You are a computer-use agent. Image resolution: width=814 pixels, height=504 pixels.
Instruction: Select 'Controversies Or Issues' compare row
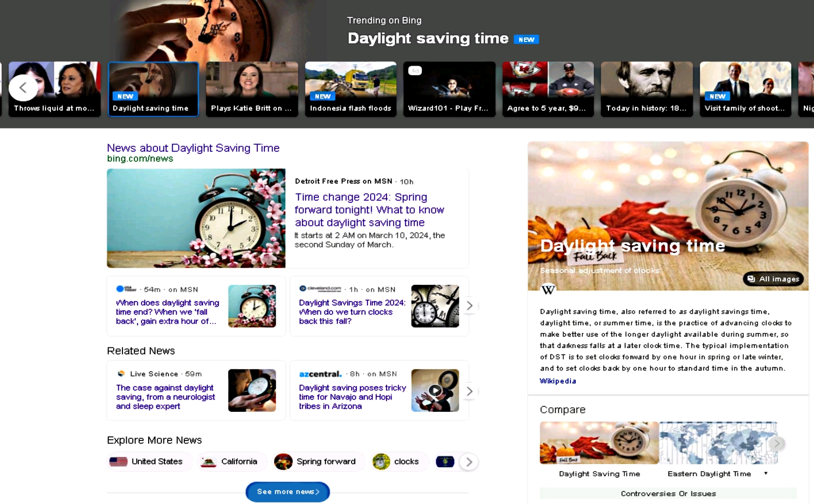pyautogui.click(x=668, y=494)
